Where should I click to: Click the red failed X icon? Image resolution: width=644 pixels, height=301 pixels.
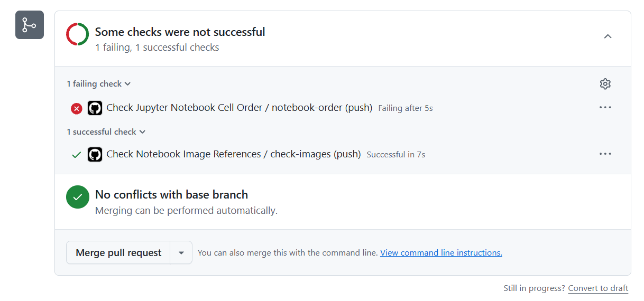tap(77, 109)
